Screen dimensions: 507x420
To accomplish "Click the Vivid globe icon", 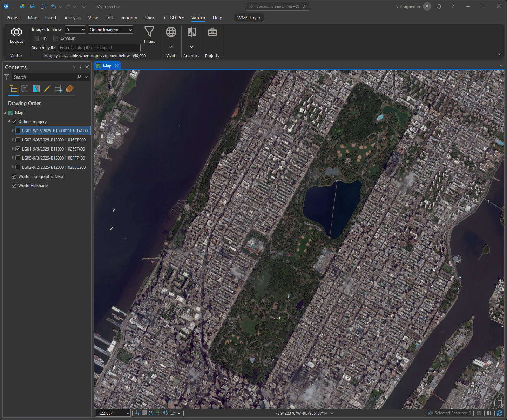I will tap(171, 32).
